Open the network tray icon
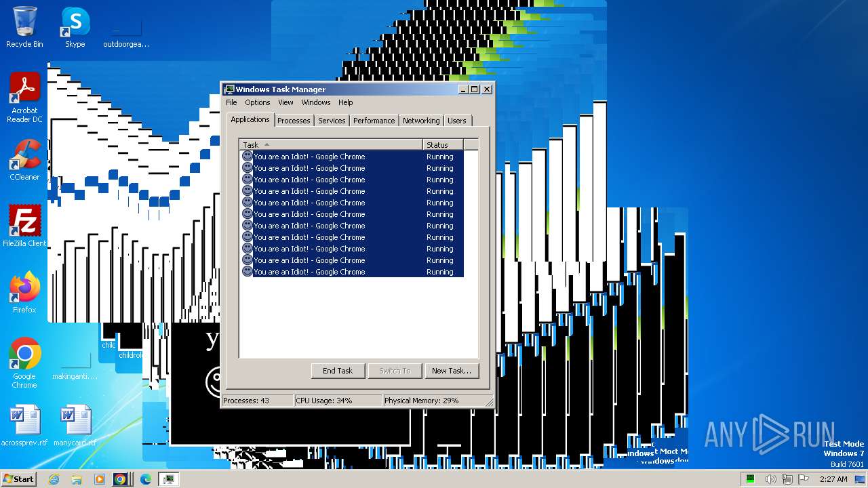The image size is (868, 488). (787, 479)
